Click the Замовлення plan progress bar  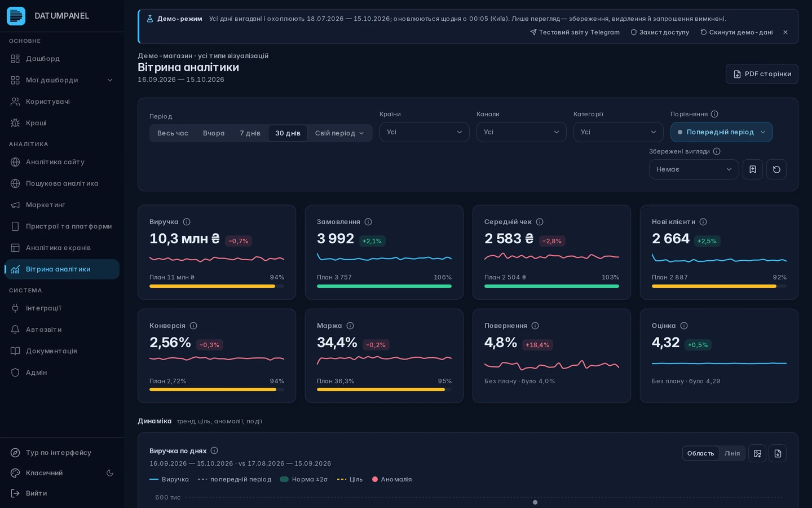384,286
